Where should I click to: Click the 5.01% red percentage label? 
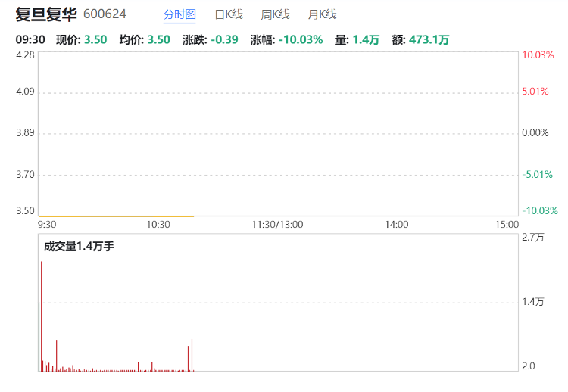click(x=535, y=92)
